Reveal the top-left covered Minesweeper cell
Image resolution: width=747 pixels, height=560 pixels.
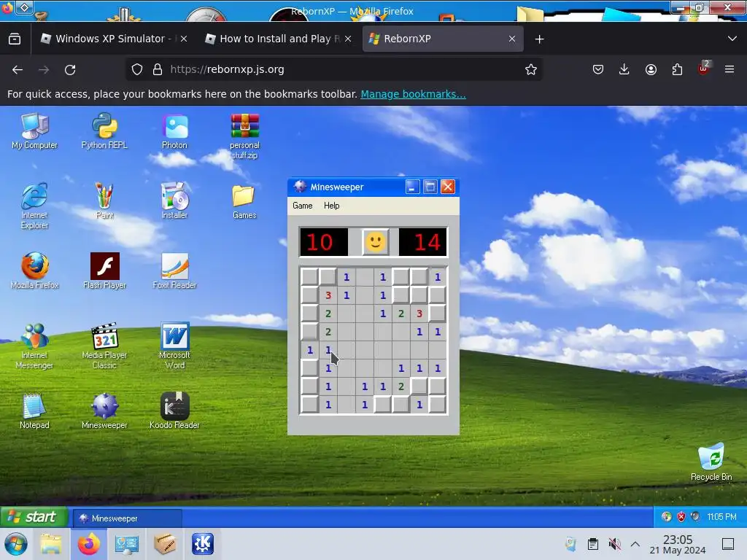point(309,276)
